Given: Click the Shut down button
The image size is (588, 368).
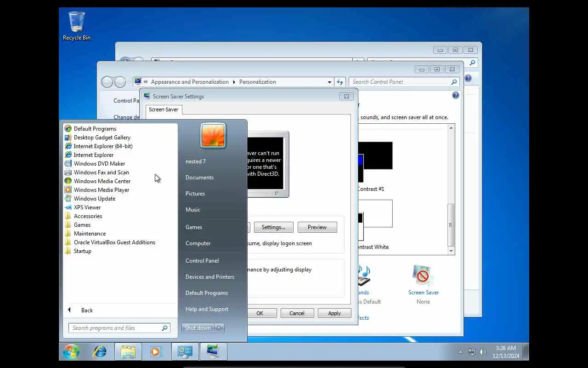Looking at the screenshot, I should (x=198, y=328).
